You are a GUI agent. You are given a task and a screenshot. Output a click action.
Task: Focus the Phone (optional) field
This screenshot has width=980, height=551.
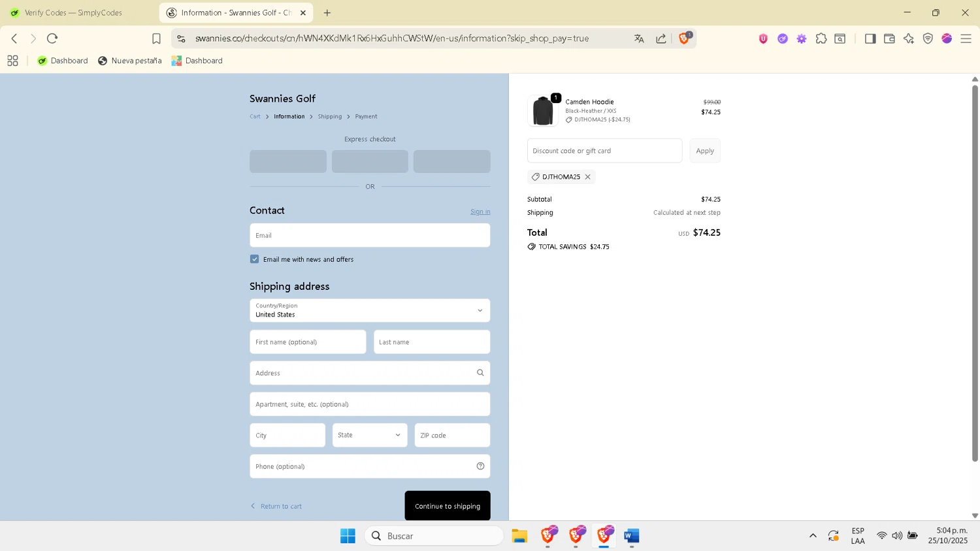coord(370,466)
